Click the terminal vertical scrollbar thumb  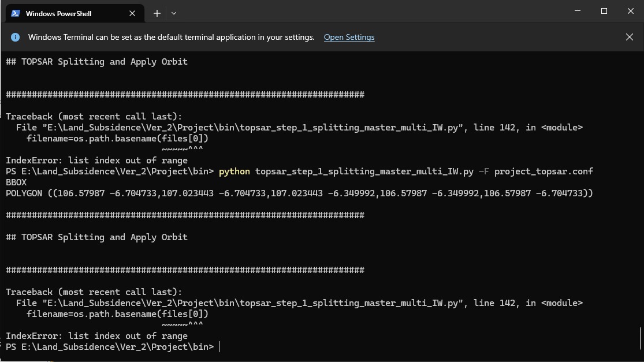click(x=641, y=338)
